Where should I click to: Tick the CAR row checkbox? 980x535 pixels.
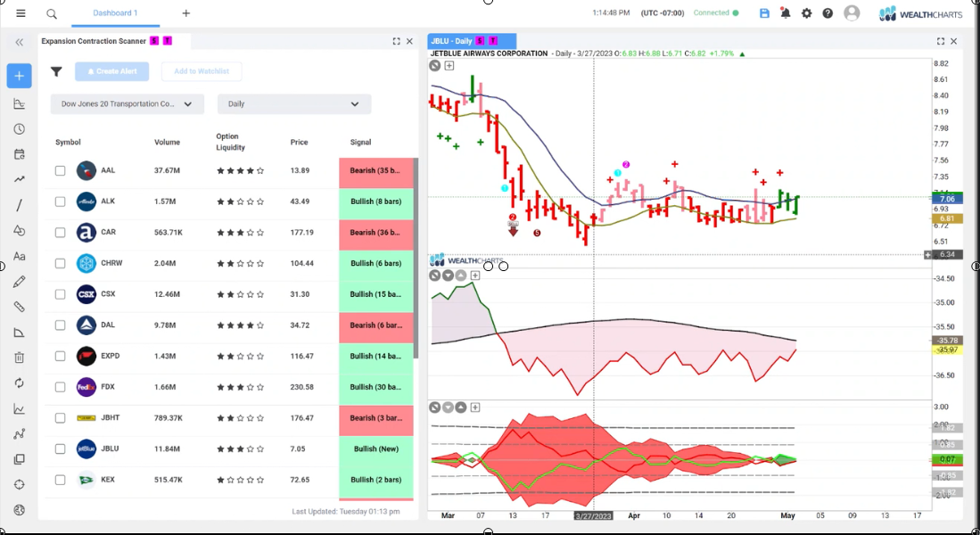coord(60,233)
